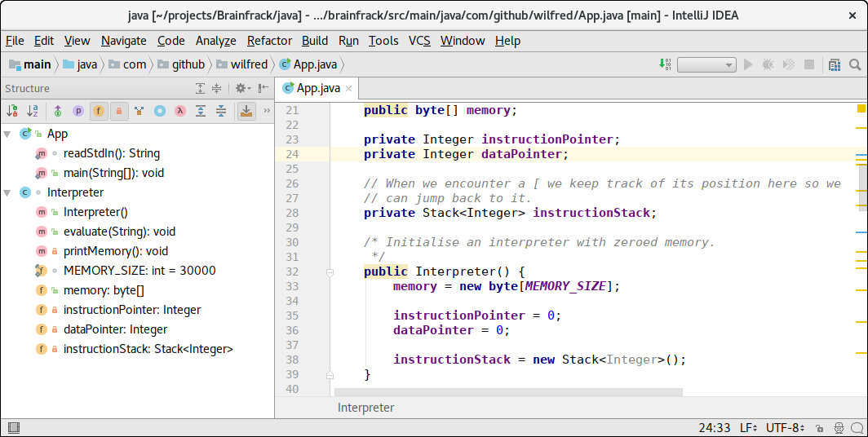Select evaluate(String) method in Structure tree
The width and height of the screenshot is (868, 437).
point(119,232)
